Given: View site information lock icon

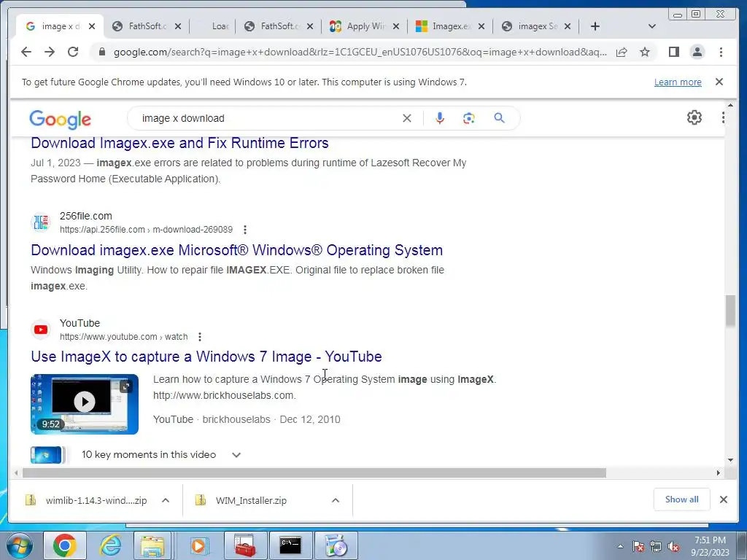Looking at the screenshot, I should click(x=101, y=52).
